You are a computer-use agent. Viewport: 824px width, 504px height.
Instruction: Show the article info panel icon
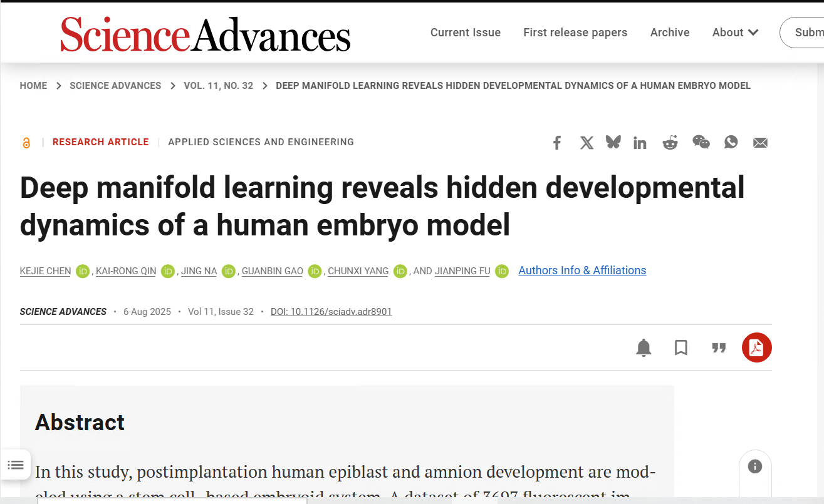click(754, 466)
